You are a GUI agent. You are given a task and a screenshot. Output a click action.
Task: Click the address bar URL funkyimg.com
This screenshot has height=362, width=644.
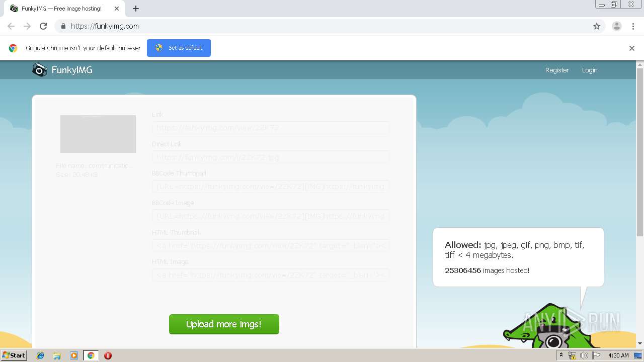tap(105, 26)
